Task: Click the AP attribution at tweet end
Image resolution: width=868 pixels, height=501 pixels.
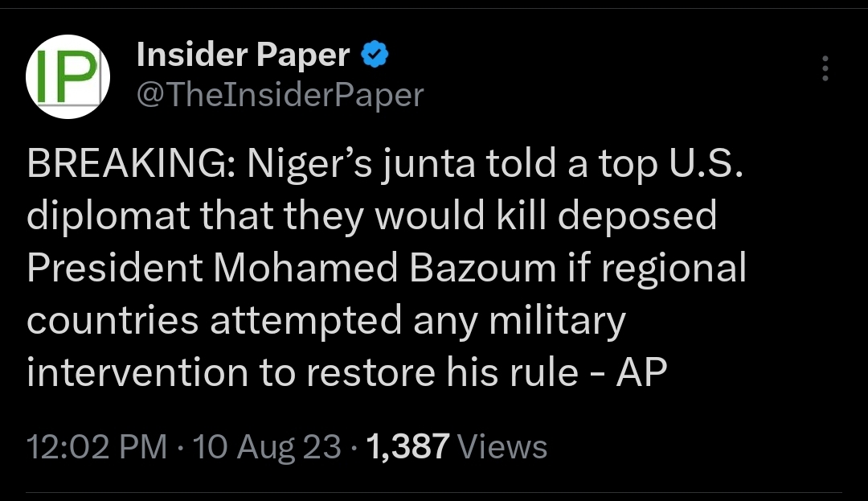Action: coord(641,374)
